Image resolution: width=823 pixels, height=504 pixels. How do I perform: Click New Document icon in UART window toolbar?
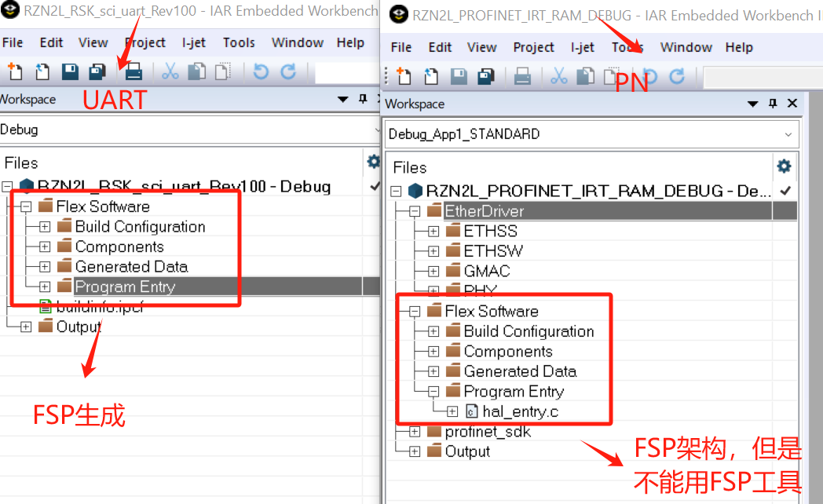click(15, 71)
